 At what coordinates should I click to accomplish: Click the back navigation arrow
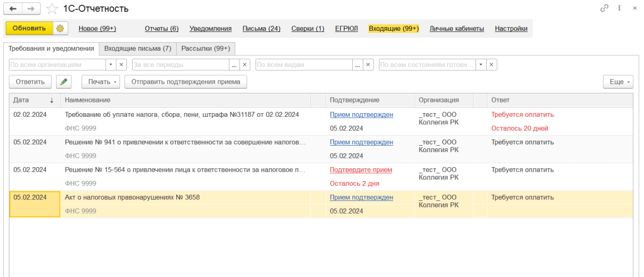(x=13, y=9)
